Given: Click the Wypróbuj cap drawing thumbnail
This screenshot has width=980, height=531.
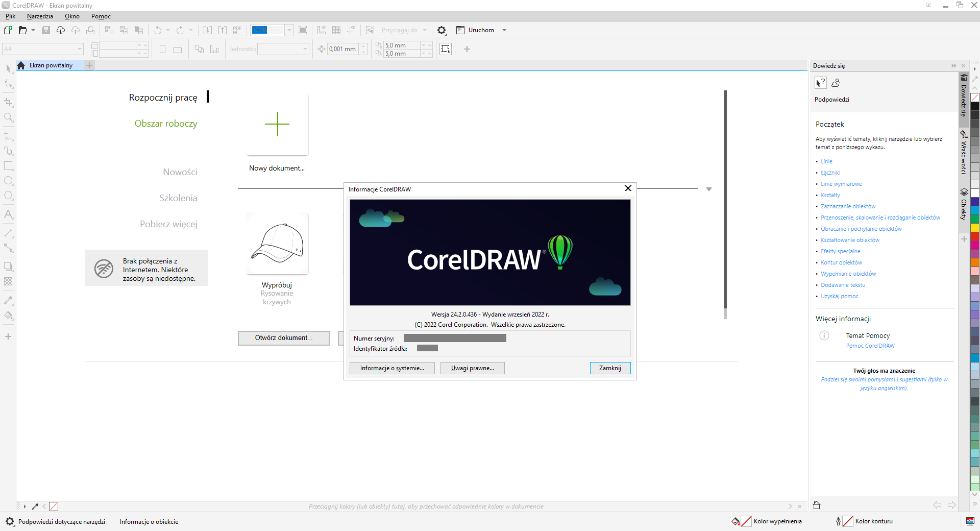Looking at the screenshot, I should pos(277,244).
